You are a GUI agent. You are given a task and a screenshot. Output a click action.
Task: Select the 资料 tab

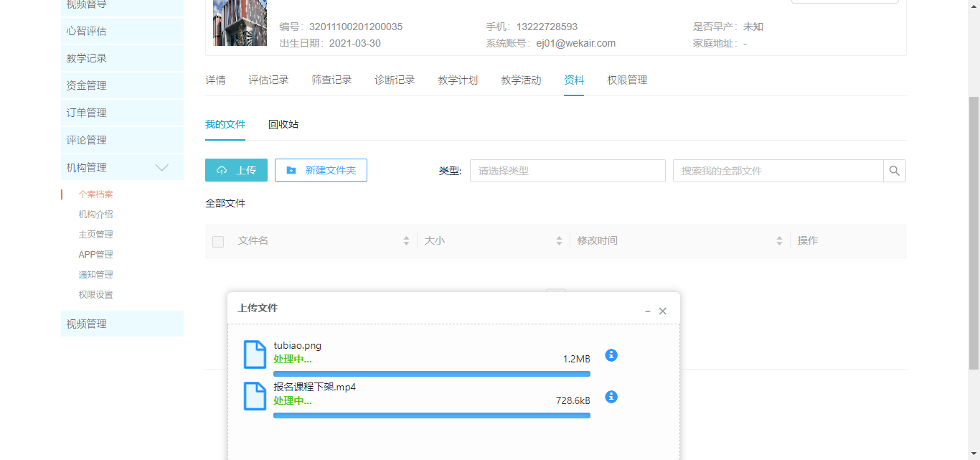tap(574, 80)
